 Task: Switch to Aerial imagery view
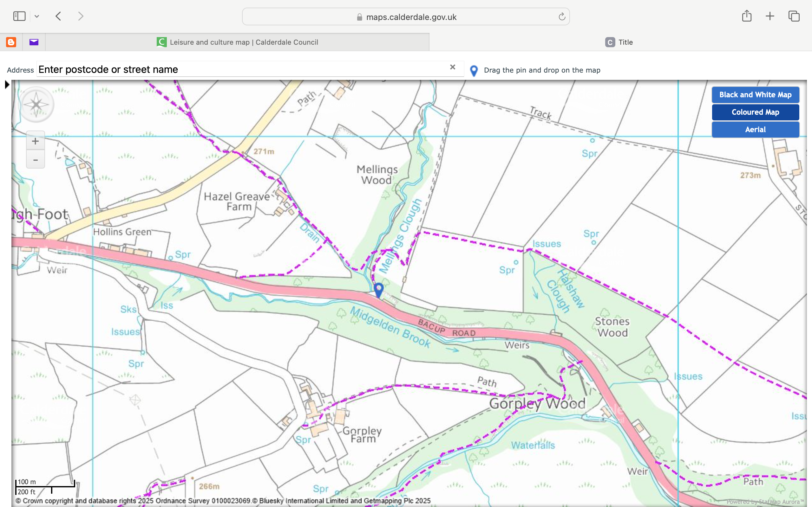(x=755, y=130)
